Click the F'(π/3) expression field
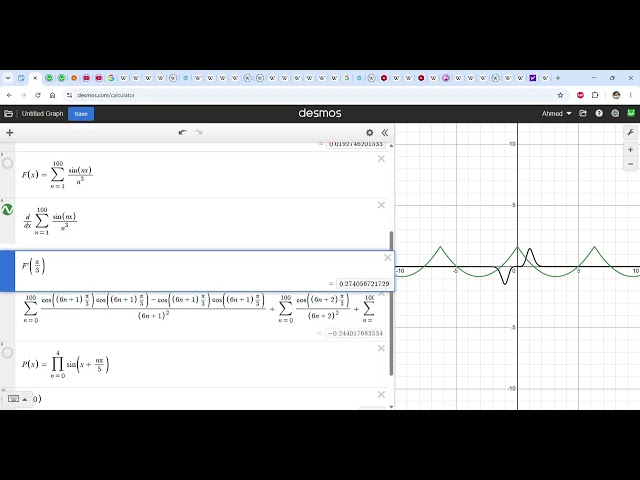 click(204, 271)
